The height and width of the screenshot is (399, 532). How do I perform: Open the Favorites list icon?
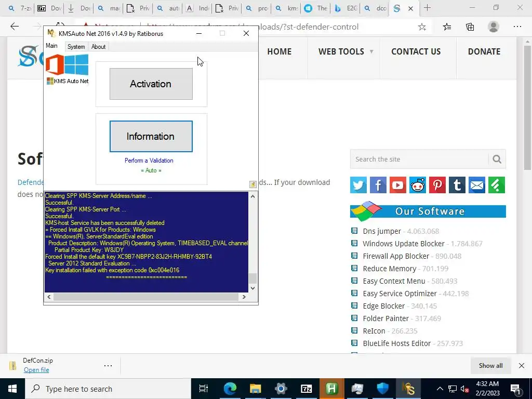pos(447,27)
